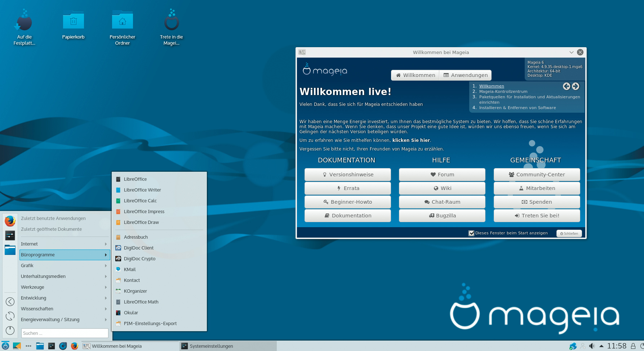Click the Versionshinweise button
The height and width of the screenshot is (351, 644).
click(x=347, y=175)
